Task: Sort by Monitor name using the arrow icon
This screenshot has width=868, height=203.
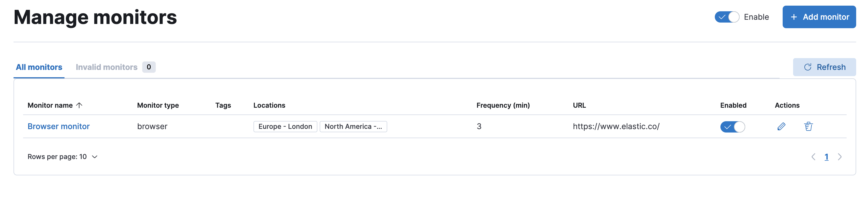Action: pos(79,105)
